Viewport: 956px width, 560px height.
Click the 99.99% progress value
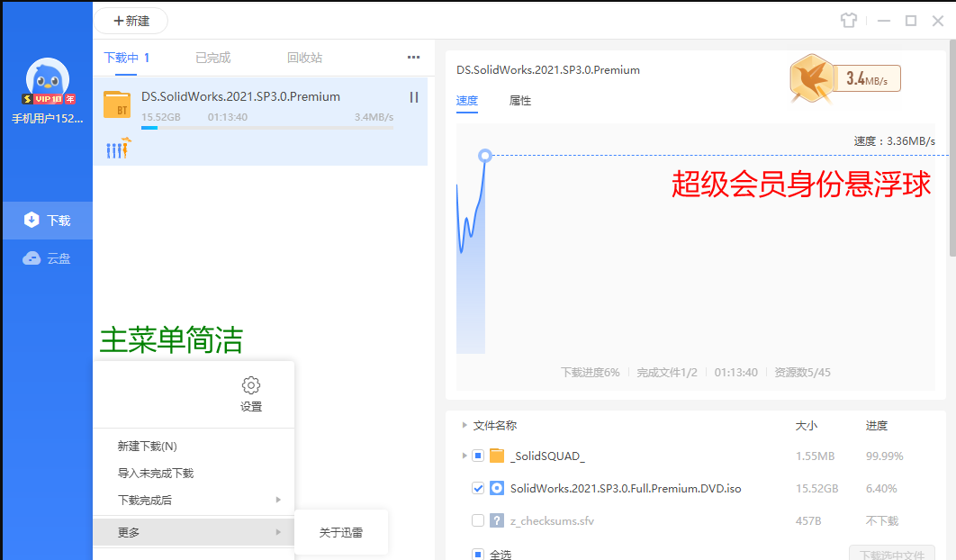(885, 456)
